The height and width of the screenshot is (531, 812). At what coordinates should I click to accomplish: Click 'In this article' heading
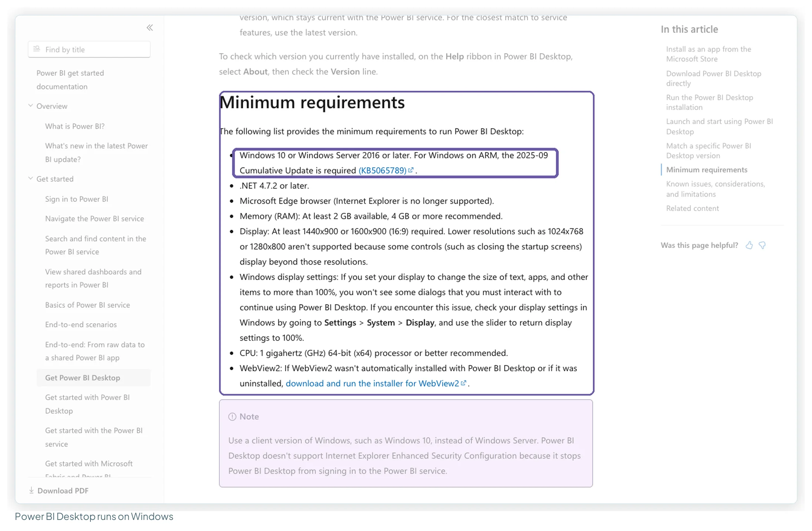(689, 29)
